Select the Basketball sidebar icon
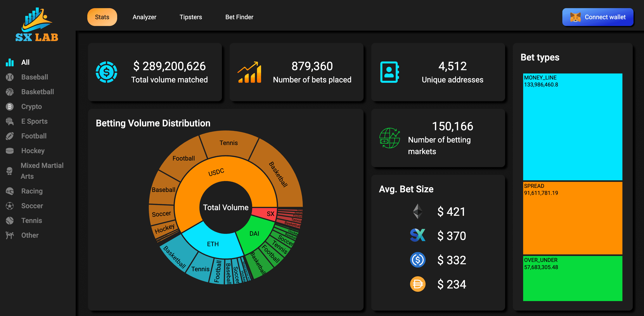 pyautogui.click(x=10, y=92)
